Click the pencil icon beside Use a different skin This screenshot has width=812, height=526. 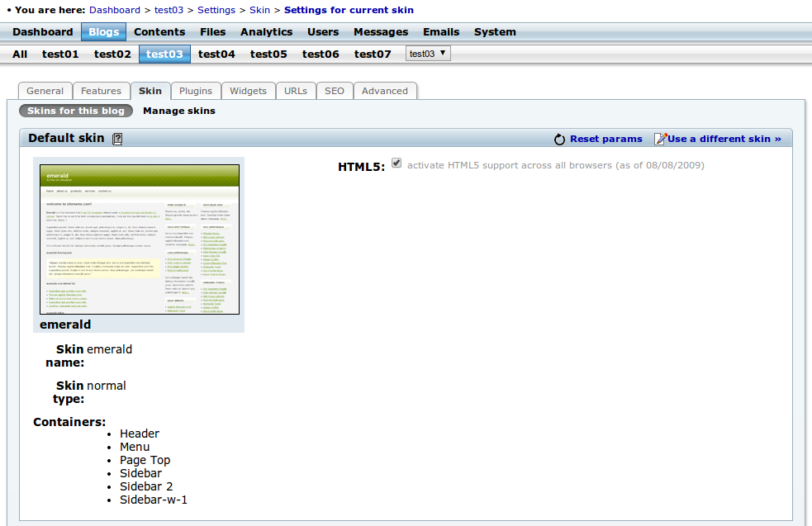660,139
